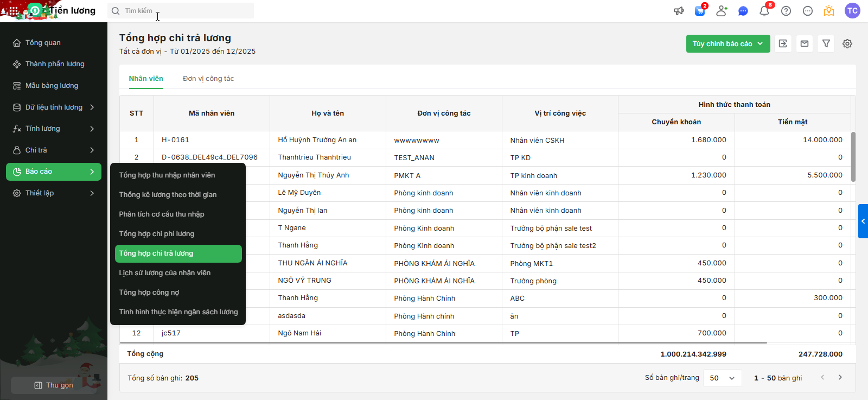
Task: Open the shopping cart icon with badge
Action: (x=700, y=11)
